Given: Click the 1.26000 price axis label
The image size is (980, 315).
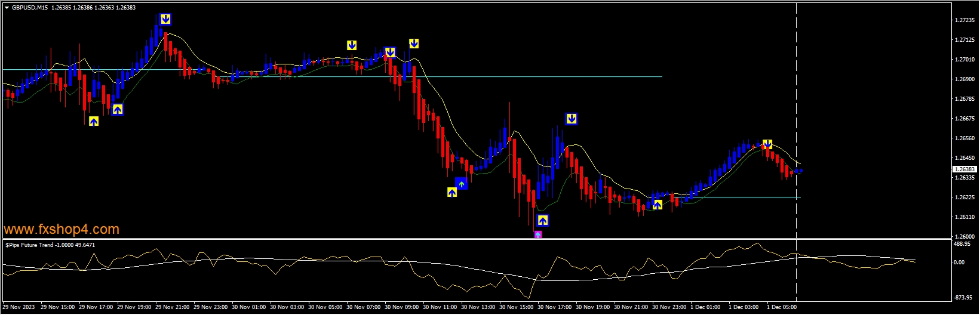Looking at the screenshot, I should 964,237.
